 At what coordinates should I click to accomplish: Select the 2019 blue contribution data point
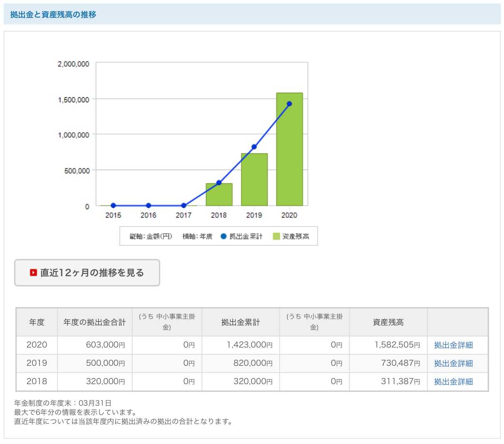pyautogui.click(x=254, y=147)
